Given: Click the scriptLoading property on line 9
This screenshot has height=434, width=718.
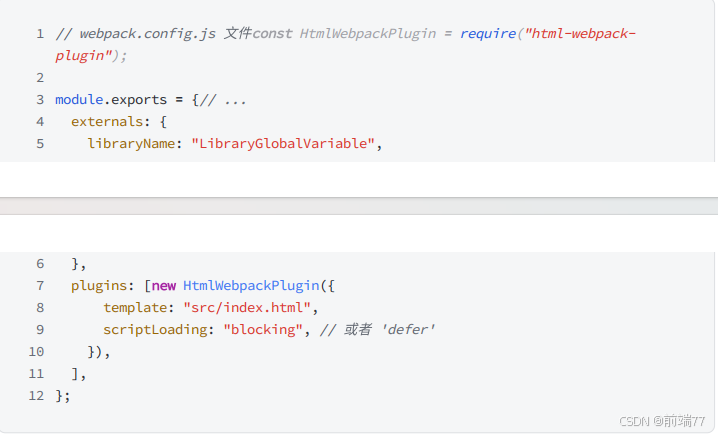Looking at the screenshot, I should [x=155, y=330].
